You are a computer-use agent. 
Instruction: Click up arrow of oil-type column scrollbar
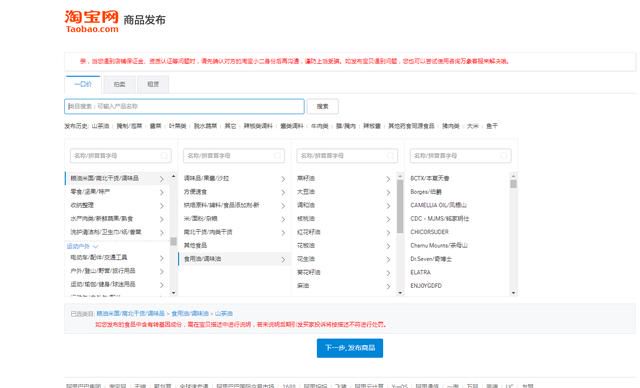tap(400, 176)
